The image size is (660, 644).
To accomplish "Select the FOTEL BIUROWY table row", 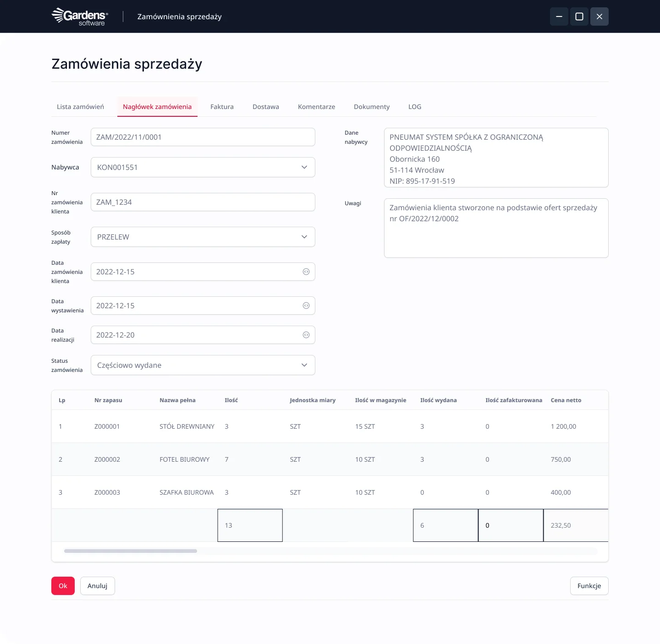I will pos(184,459).
